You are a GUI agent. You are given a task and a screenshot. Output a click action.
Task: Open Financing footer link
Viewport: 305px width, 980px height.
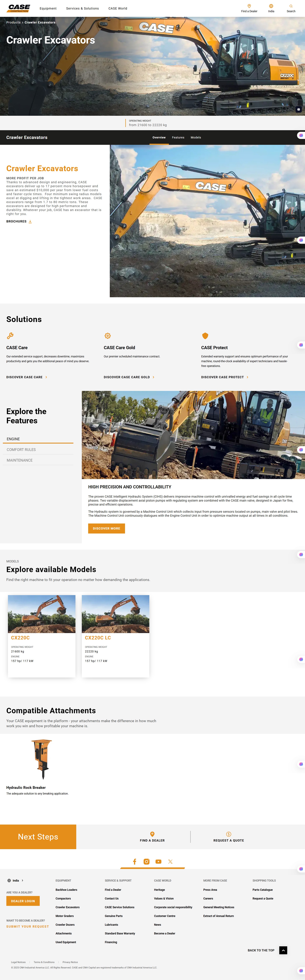111,942
